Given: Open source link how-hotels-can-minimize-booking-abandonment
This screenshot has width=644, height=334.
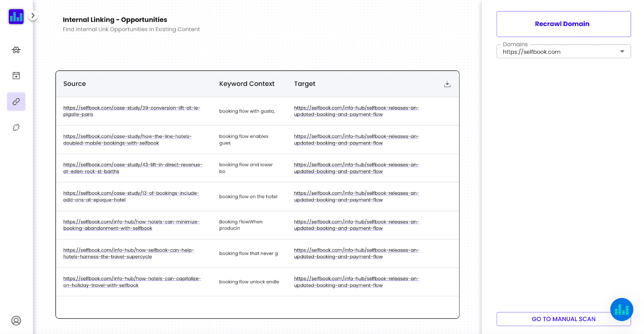Looking at the screenshot, I should 131,225.
